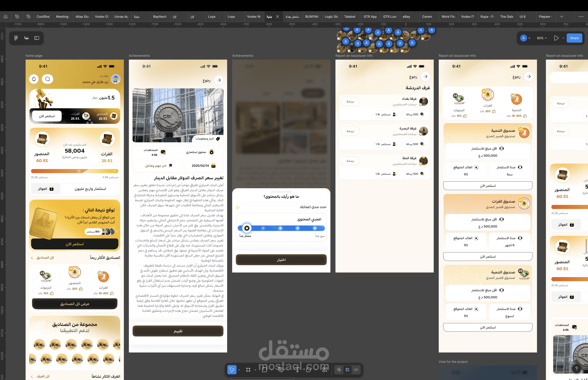The width and height of the screenshot is (588, 380).
Task: Click كل الصناديق link in home page
Action: pos(42,258)
